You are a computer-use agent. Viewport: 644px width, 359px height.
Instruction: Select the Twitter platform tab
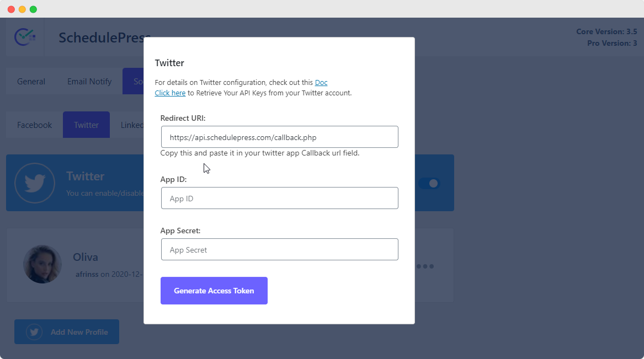pyautogui.click(x=86, y=125)
